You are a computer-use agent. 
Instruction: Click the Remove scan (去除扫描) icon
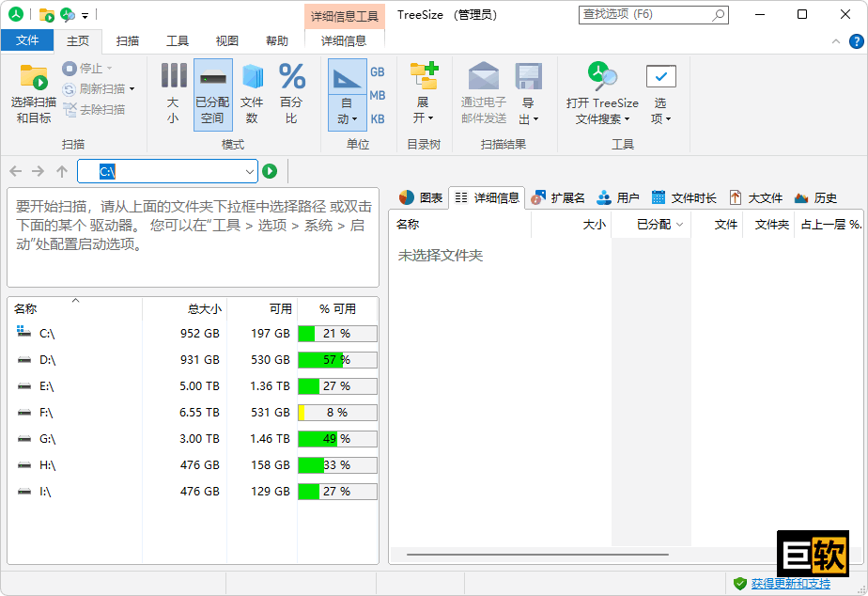click(x=70, y=110)
